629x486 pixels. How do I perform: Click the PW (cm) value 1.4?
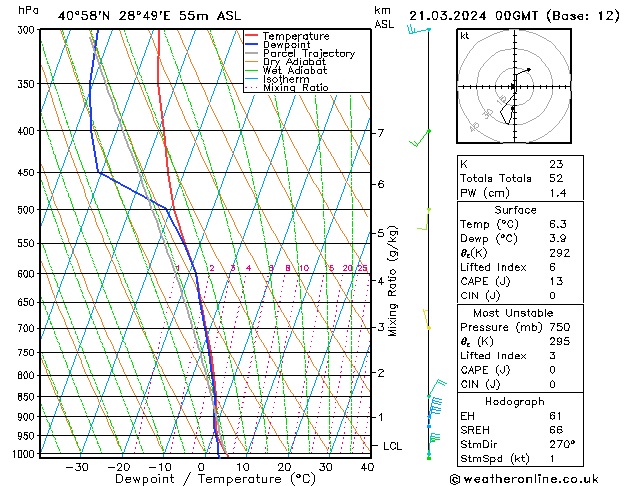point(558,193)
